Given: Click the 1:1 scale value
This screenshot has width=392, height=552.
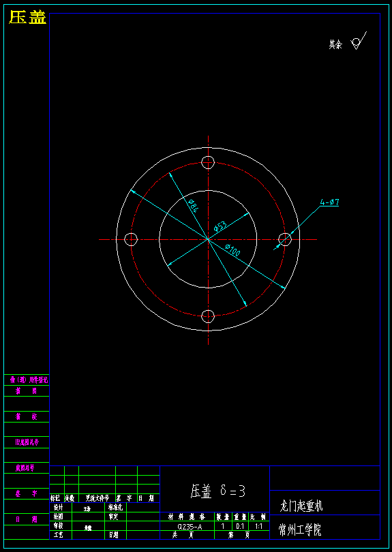Looking at the screenshot, I should 258,527.
